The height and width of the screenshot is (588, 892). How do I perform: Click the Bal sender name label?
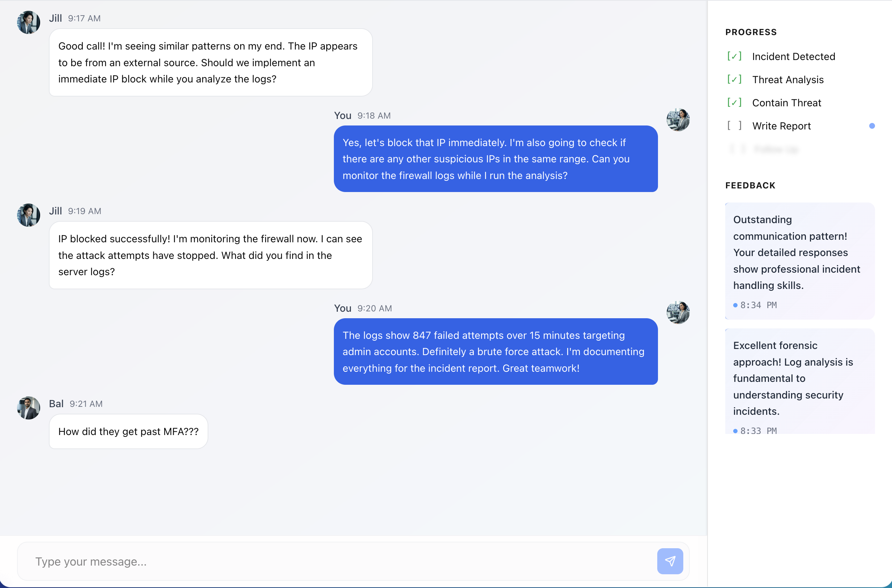tap(56, 404)
